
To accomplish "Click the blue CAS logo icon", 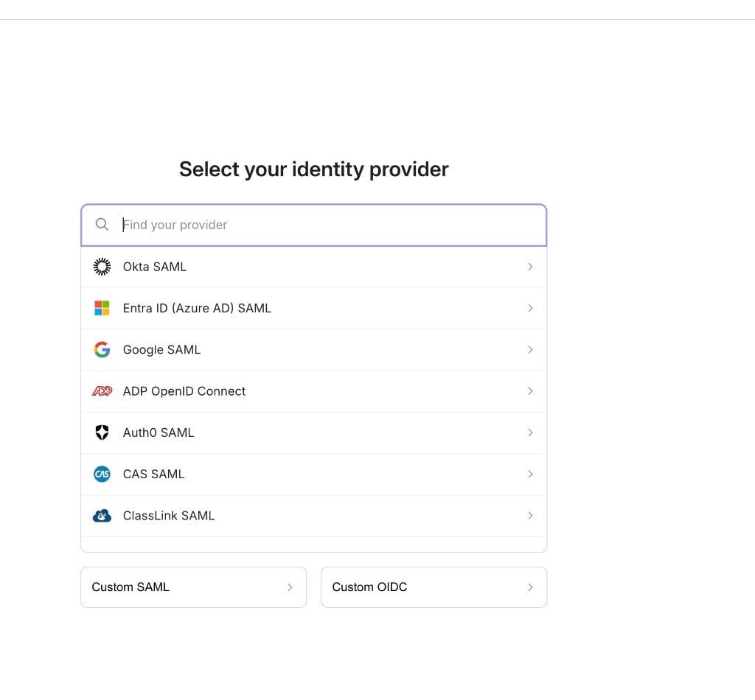I will click(x=102, y=474).
